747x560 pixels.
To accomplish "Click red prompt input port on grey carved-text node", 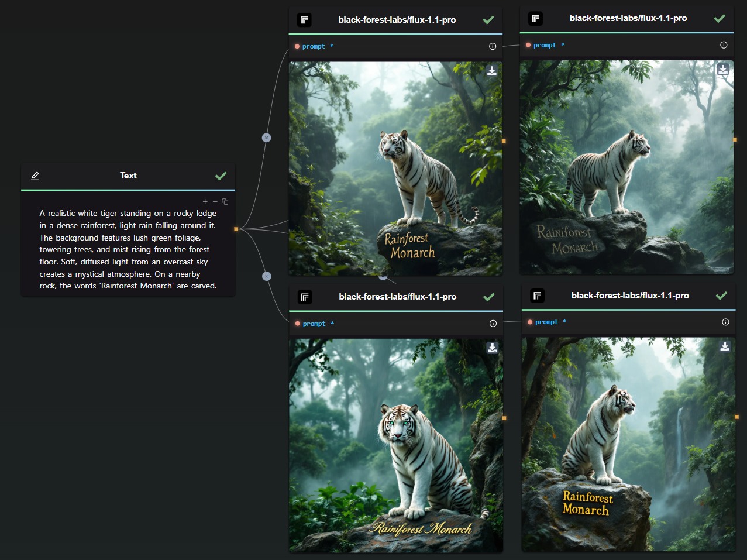I will coord(528,45).
